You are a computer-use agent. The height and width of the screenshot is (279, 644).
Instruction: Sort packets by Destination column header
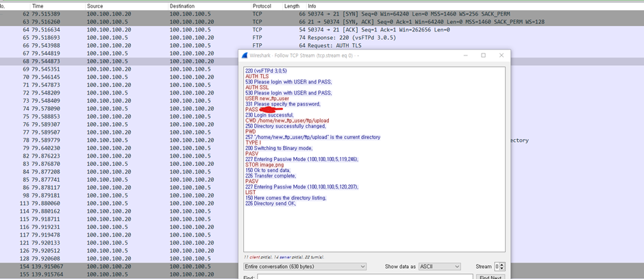click(x=182, y=7)
